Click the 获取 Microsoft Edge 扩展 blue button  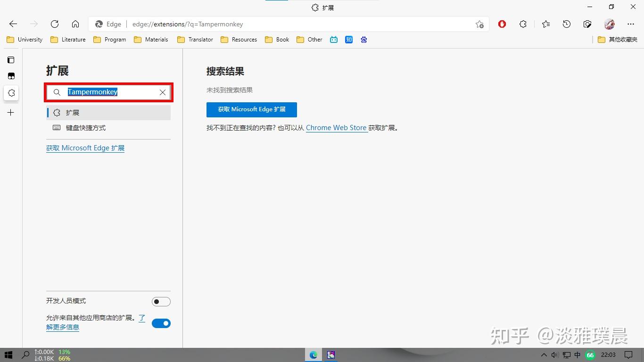tap(251, 109)
